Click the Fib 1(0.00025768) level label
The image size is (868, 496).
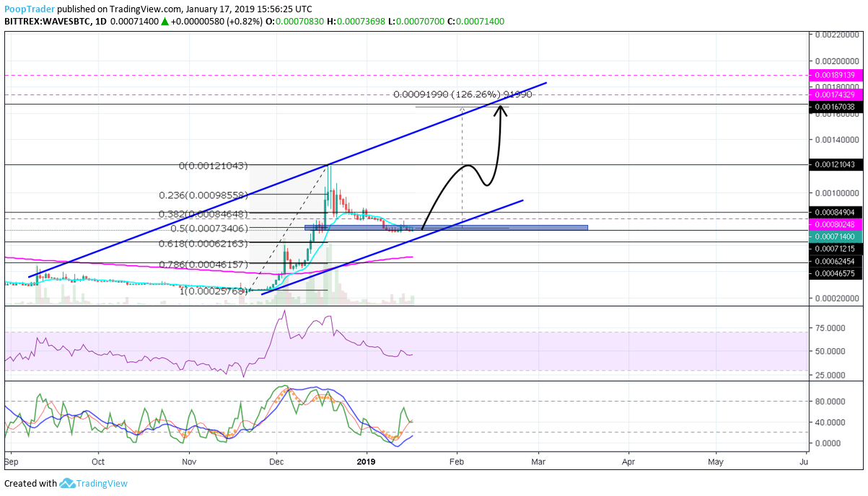214,291
